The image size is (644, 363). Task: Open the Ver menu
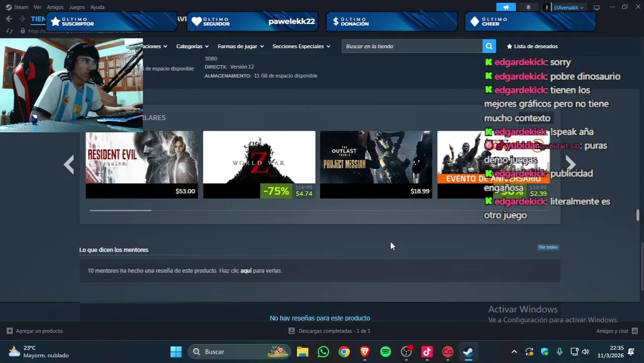(x=37, y=7)
